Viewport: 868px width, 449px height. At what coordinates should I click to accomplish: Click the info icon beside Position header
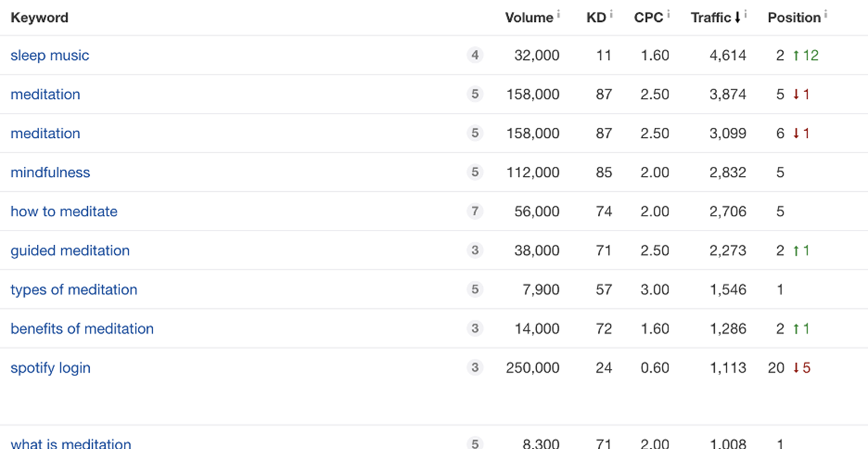825,14
